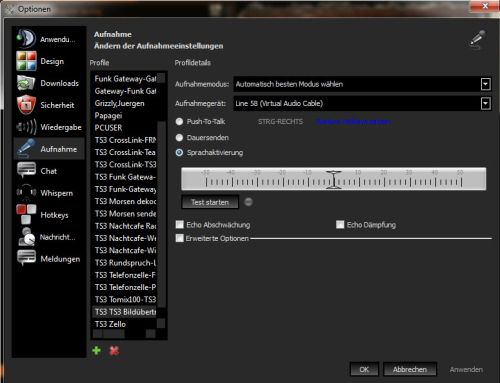Open the Whispern headset icon
The height and width of the screenshot is (383, 500).
[26, 192]
